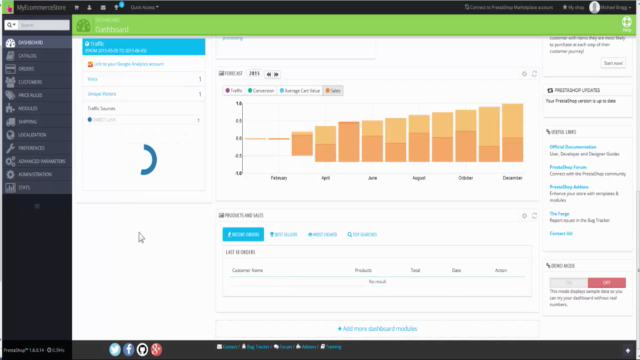640x360 pixels.
Task: Click Contact Us link
Action: coord(561,233)
